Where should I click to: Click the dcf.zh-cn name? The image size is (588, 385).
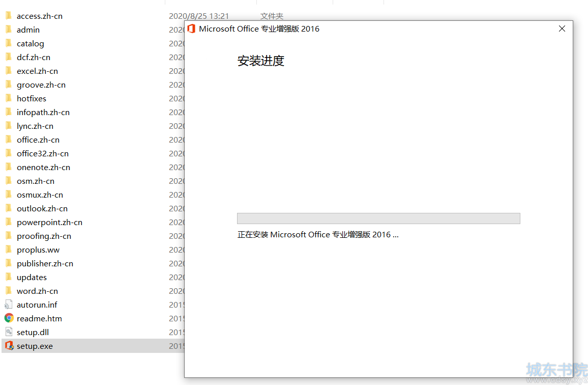(x=34, y=57)
